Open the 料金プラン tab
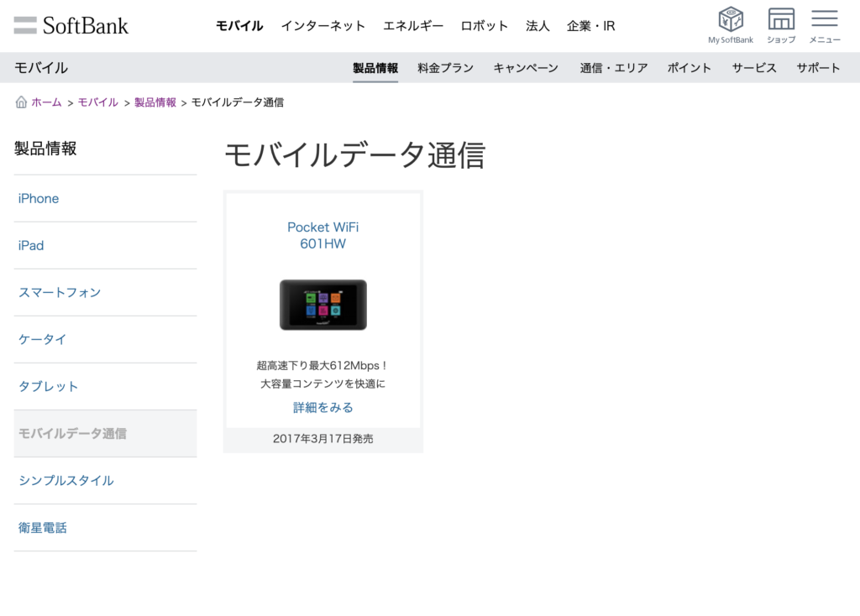The width and height of the screenshot is (860, 616). pyautogui.click(x=445, y=68)
